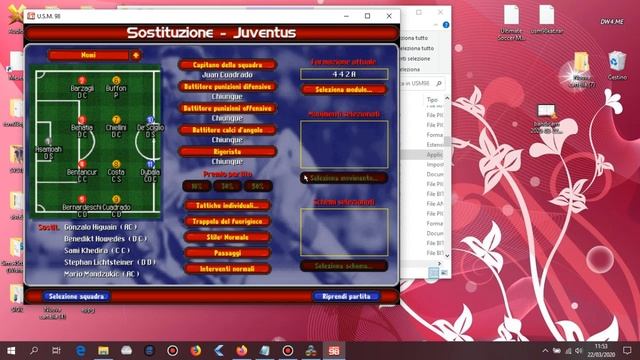Choose the 50% Premio partita option

tap(257, 186)
